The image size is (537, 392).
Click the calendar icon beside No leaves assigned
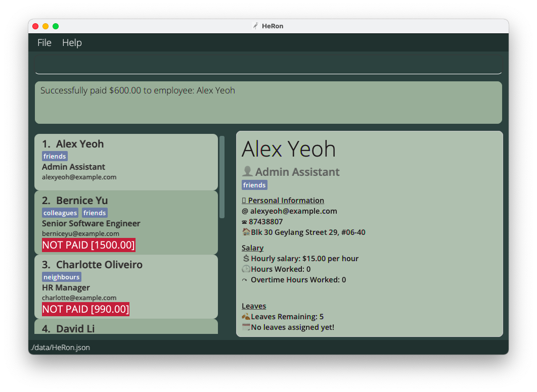click(246, 327)
